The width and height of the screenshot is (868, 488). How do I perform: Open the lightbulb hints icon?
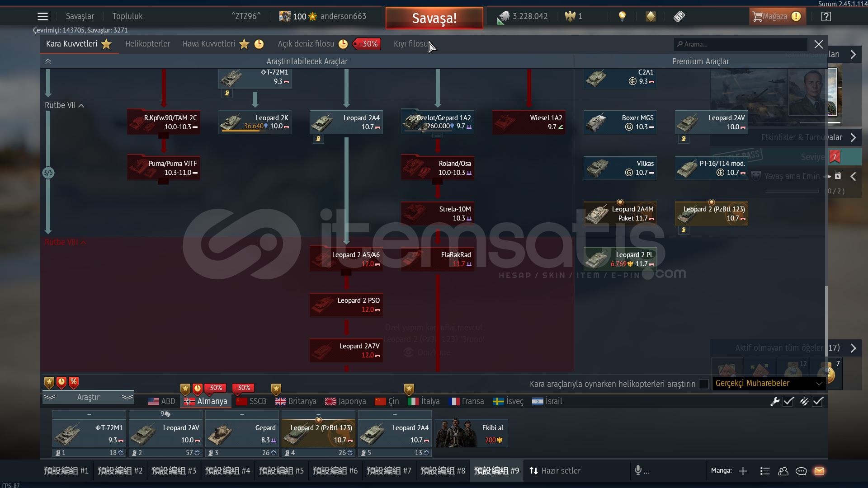(x=622, y=17)
